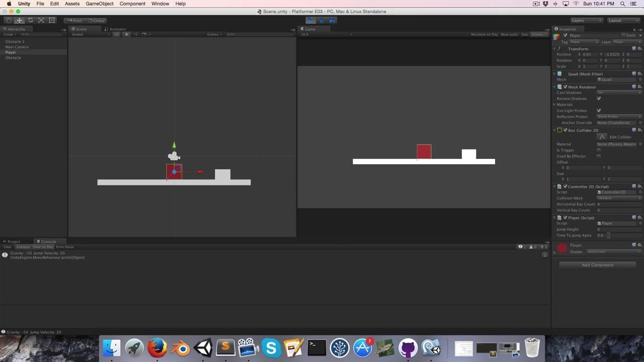Open Transform component gear menu
The height and width of the screenshot is (362, 644).
click(639, 49)
